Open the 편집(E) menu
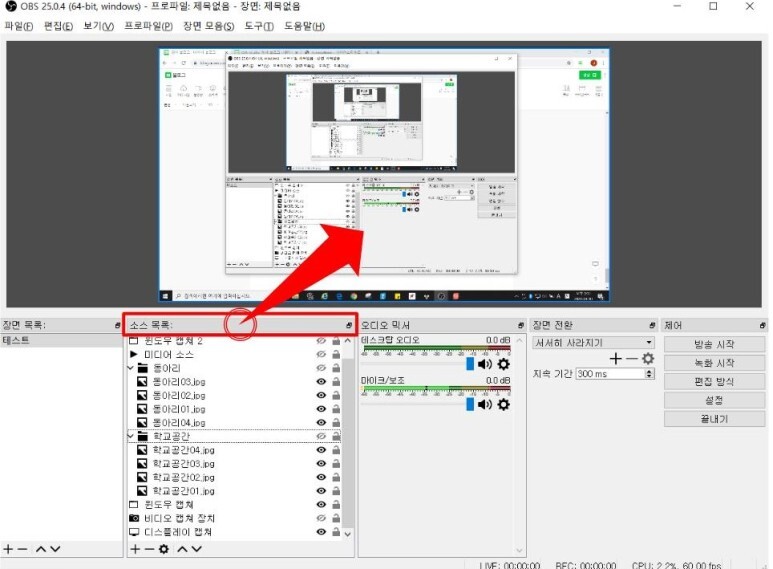 click(x=58, y=26)
